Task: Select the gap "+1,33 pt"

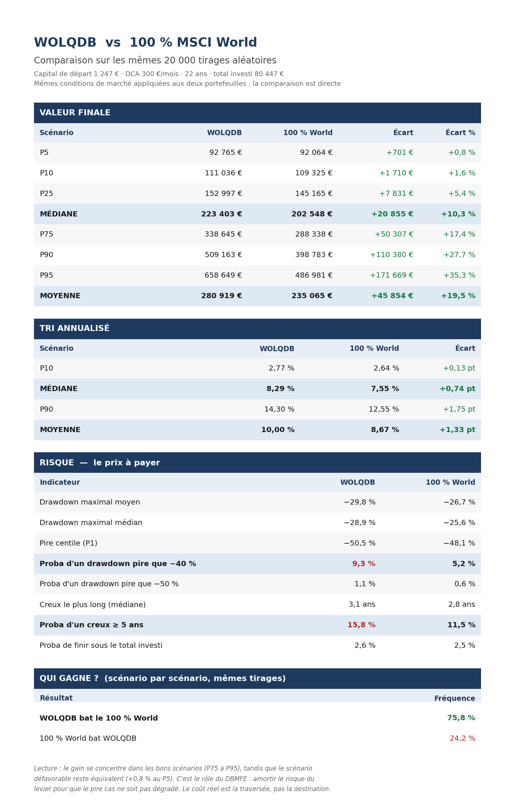Action: [458, 430]
